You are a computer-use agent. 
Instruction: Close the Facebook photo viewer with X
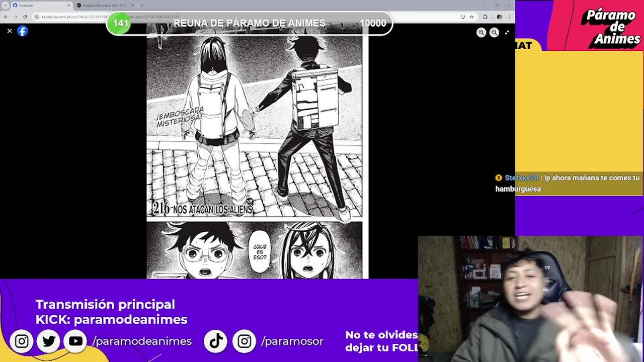(x=10, y=31)
